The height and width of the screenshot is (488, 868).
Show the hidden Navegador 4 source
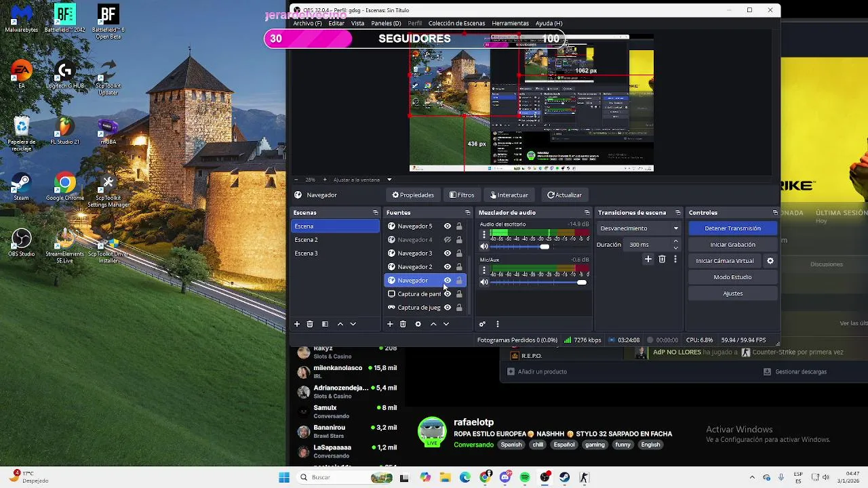point(447,240)
